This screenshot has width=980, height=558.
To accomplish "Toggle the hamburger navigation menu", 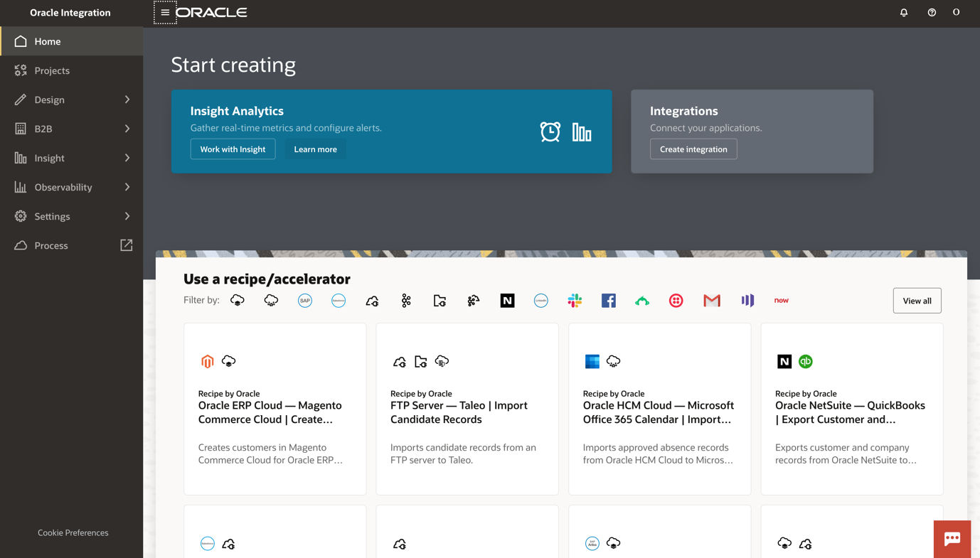I will click(165, 13).
